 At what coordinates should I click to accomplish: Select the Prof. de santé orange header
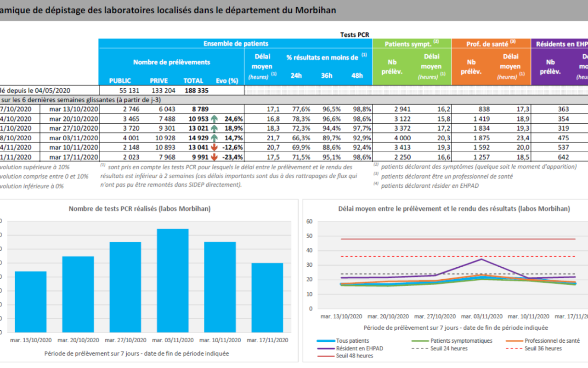click(x=491, y=44)
